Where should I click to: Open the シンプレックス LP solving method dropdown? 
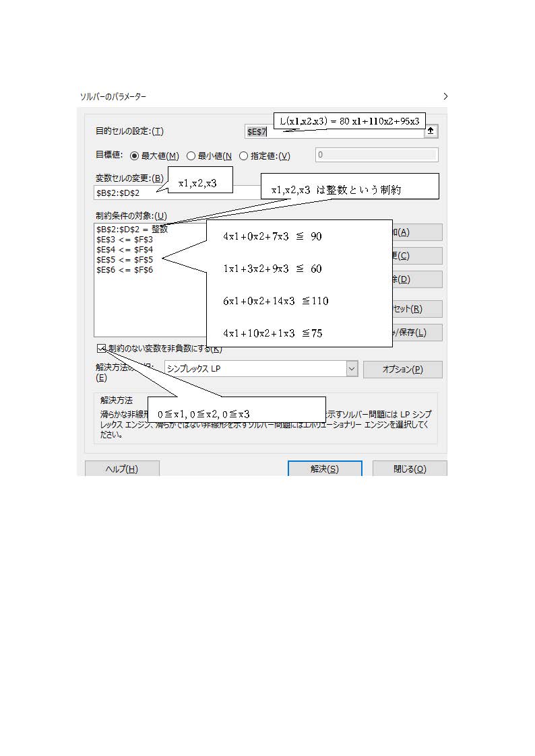351,369
